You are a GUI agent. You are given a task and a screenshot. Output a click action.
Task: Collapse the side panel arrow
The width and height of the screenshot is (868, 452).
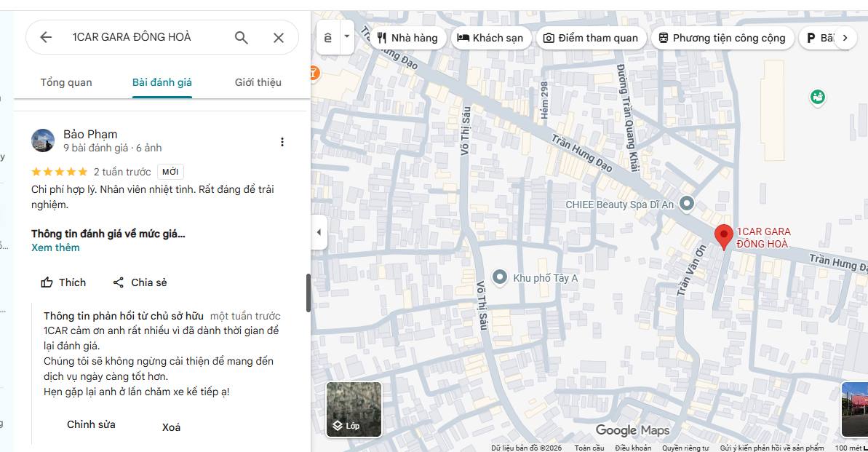319,232
